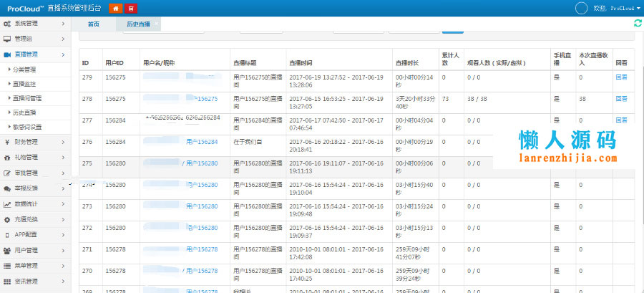Viewport: 644px width, 293px height.
Task: Click the list icon beside 菜单管理
Action: [7, 266]
